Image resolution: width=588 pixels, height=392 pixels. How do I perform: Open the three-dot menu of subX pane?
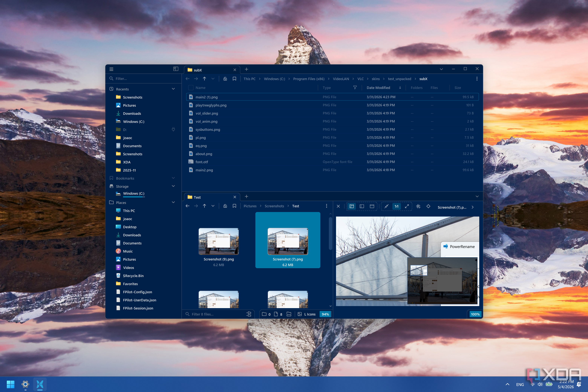(477, 79)
